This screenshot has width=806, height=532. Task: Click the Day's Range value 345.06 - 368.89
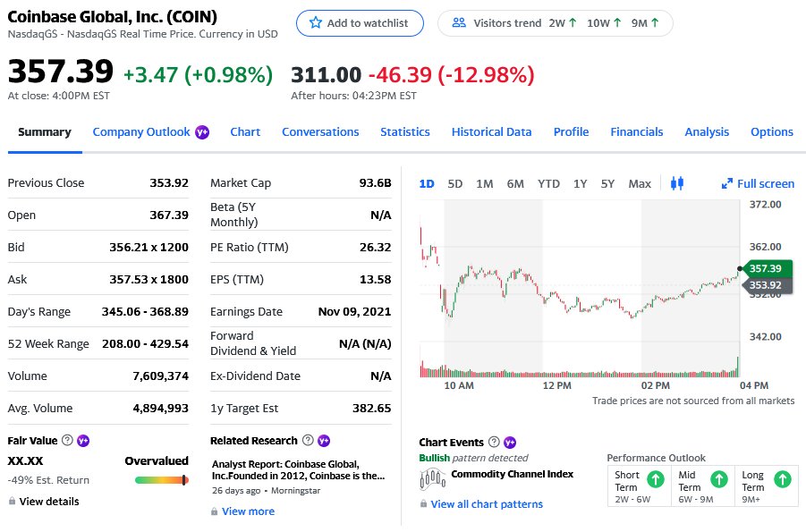pos(145,311)
